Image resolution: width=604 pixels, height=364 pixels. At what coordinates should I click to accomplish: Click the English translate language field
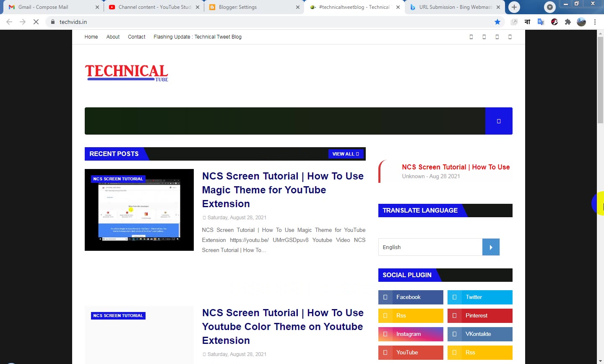[430, 247]
